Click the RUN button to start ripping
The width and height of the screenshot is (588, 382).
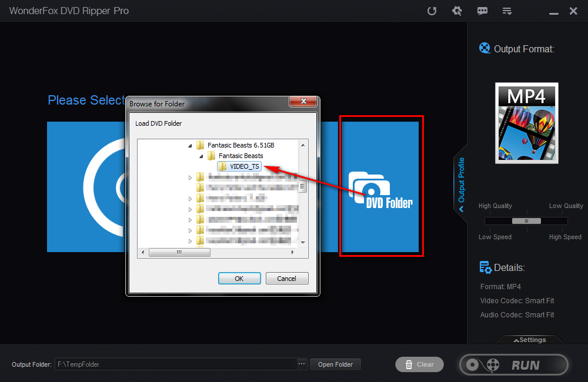514,364
